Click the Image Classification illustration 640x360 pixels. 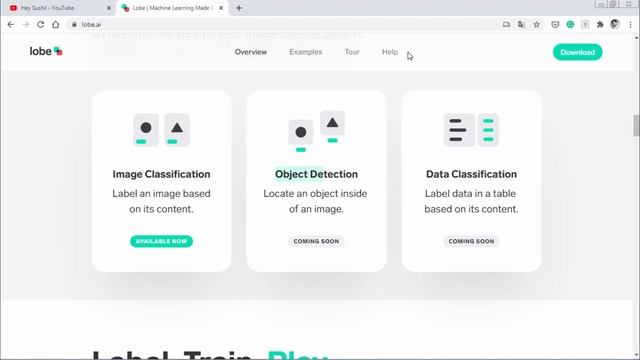tap(161, 130)
